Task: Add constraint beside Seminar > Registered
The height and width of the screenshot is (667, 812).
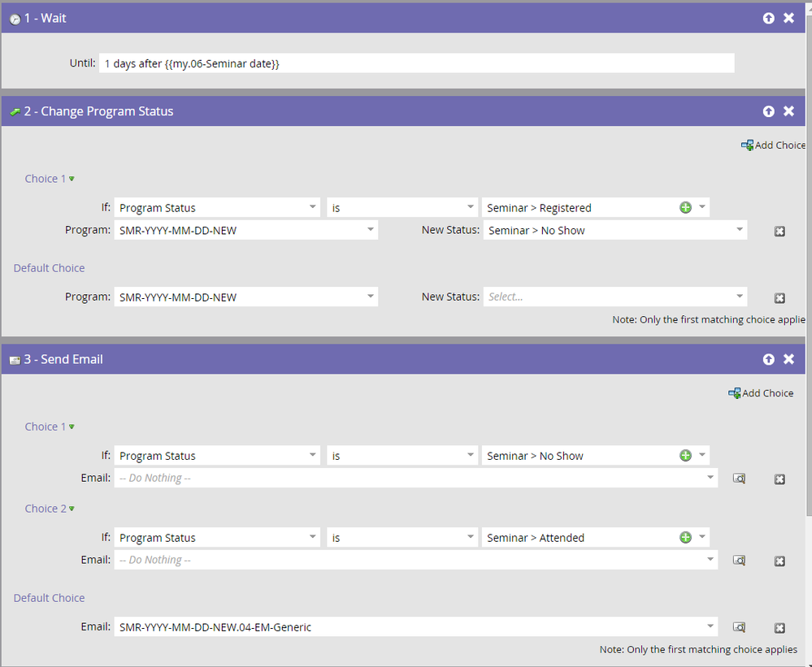Action: pyautogui.click(x=686, y=207)
